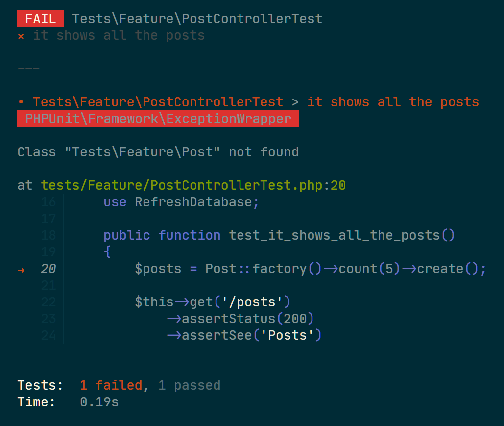Click the gray 'it shows all the posts' line
The image size is (504, 426).
click(x=119, y=36)
